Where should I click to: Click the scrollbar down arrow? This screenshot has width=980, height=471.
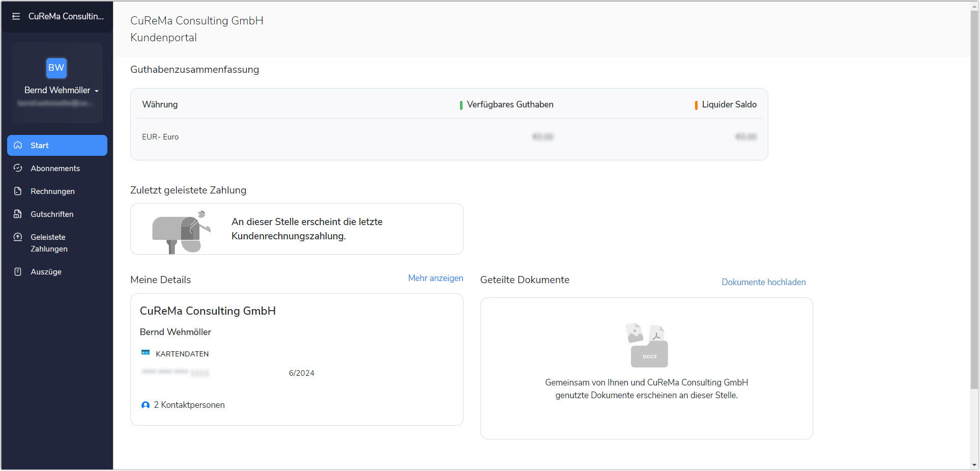point(974,465)
